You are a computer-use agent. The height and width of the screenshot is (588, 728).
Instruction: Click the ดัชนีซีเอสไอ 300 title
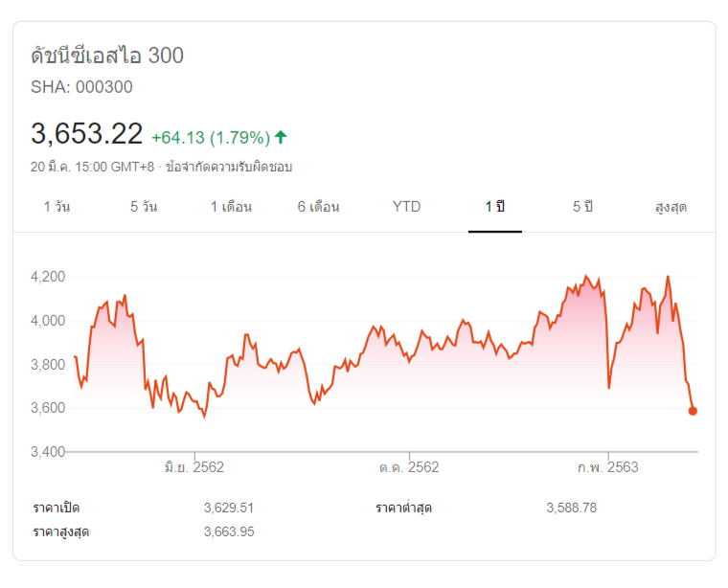107,56
